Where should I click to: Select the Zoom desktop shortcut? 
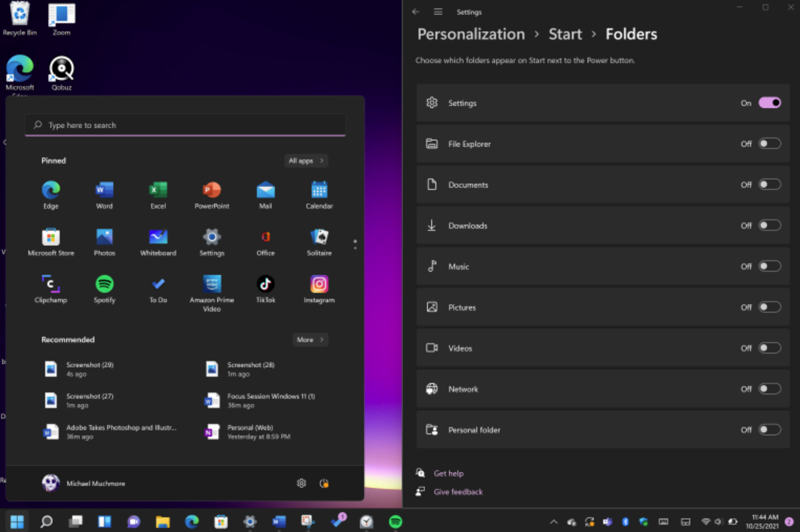(x=62, y=19)
